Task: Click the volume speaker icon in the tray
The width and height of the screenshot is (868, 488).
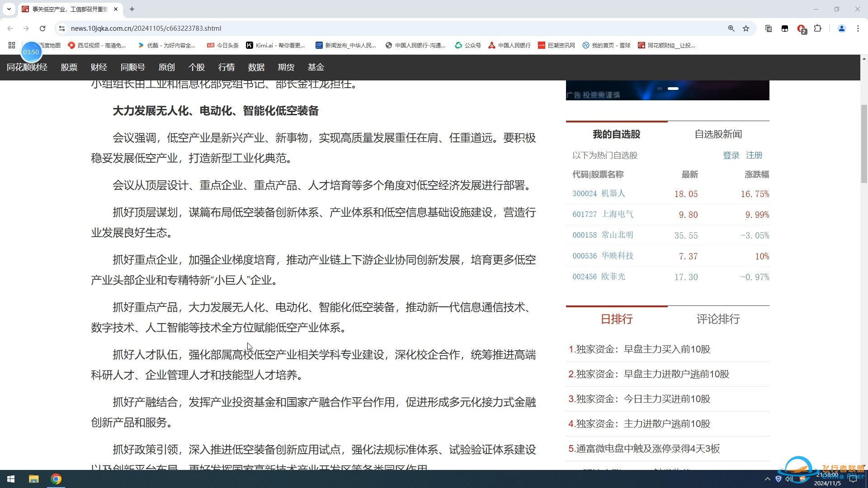Action: (789, 479)
